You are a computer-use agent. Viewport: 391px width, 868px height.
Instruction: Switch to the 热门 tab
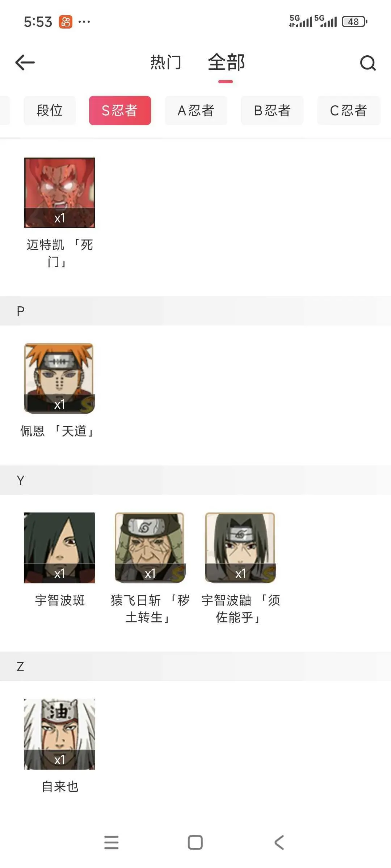(166, 62)
